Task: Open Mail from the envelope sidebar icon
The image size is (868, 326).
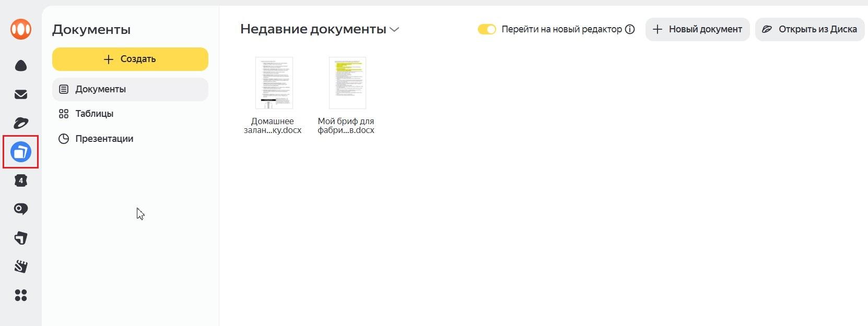Action: point(21,94)
